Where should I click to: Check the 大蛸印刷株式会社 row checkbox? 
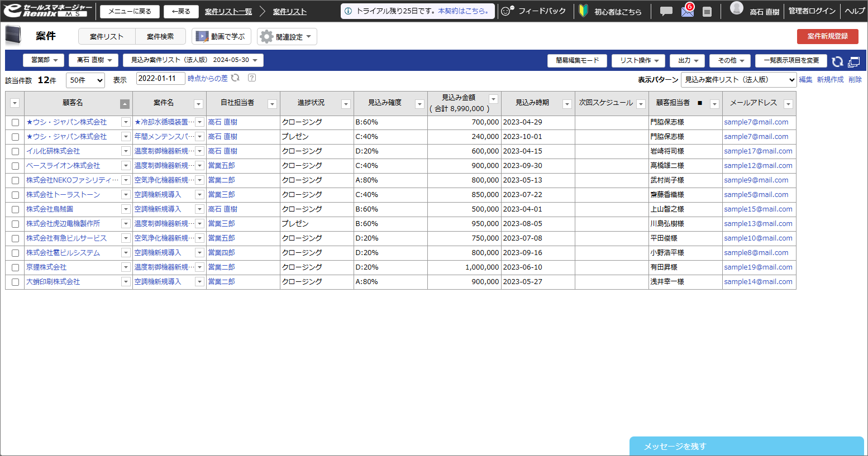click(15, 282)
